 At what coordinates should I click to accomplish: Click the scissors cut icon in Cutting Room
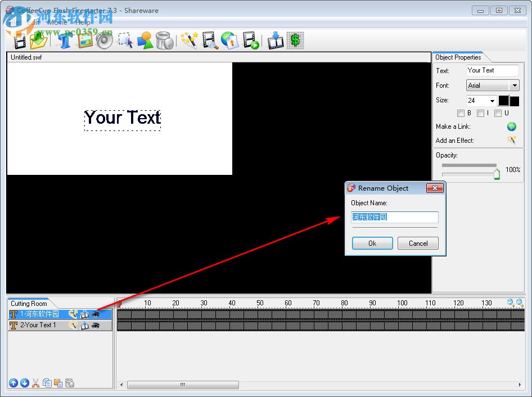(35, 383)
